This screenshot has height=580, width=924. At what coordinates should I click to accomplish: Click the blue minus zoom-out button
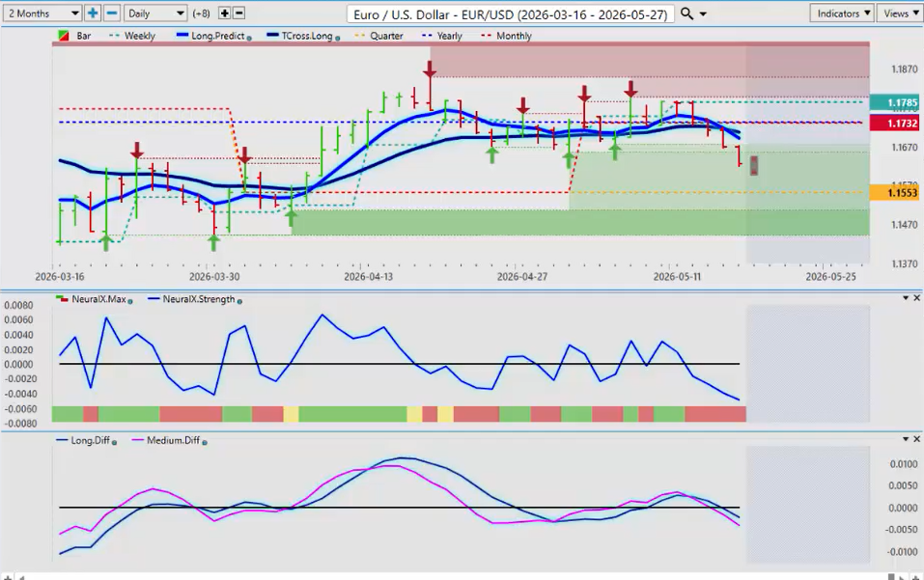point(111,13)
